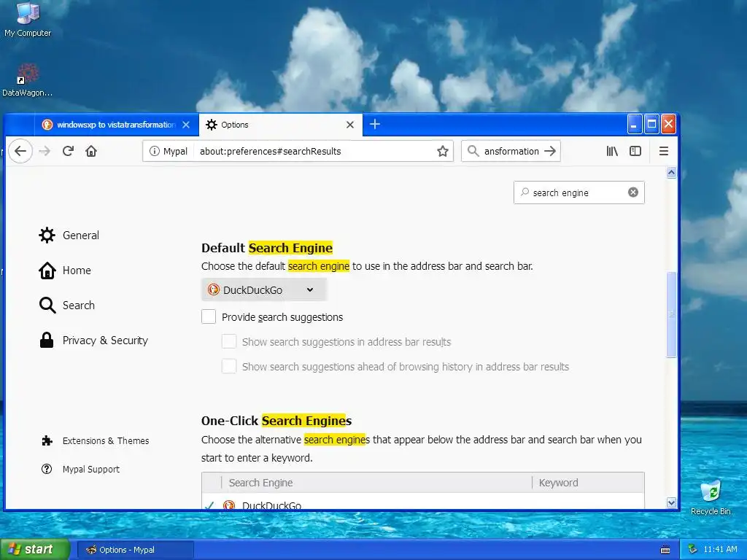Click the keyboard icon in taskbar
Screen dimensions: 747x560
click(x=665, y=550)
